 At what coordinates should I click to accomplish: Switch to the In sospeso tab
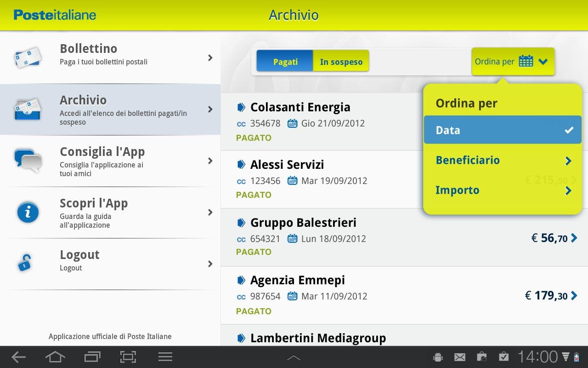[x=341, y=61]
